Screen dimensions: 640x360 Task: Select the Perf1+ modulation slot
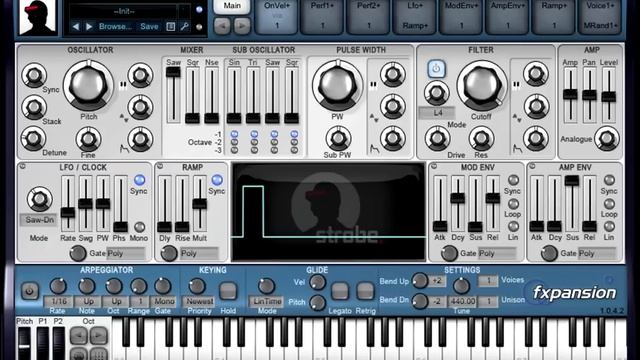click(322, 16)
